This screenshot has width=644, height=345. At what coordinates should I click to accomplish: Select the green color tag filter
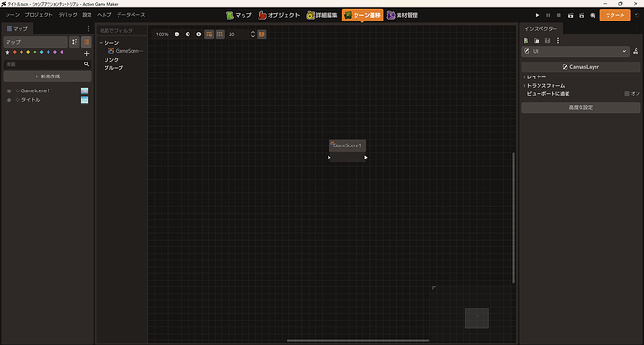click(35, 52)
